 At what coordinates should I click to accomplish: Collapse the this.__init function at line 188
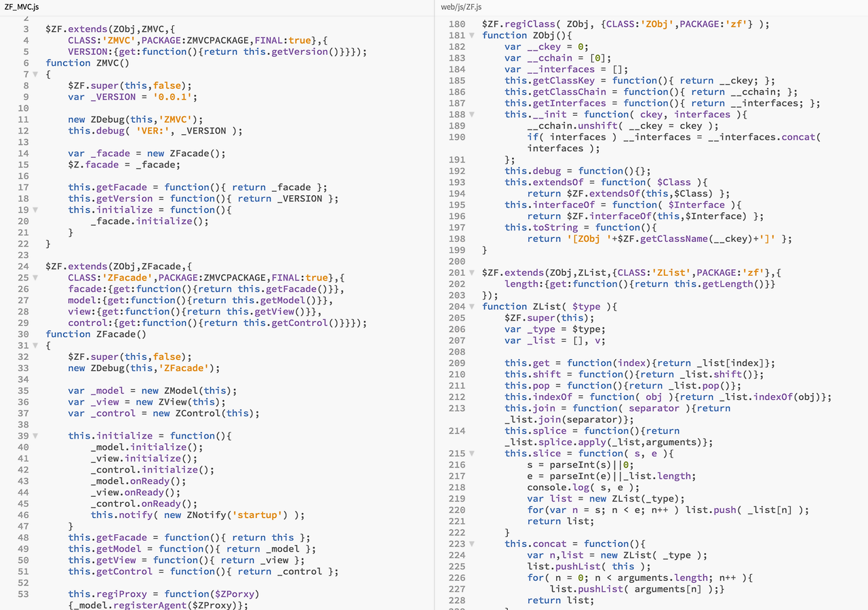click(472, 115)
